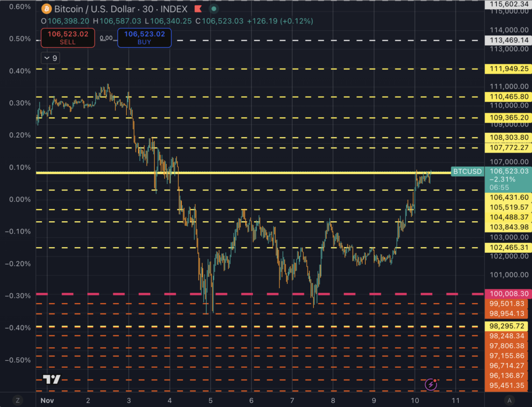This screenshot has width=532, height=407.
Task: Expand the collapsed indicators legend showing 9
Action: 50,58
